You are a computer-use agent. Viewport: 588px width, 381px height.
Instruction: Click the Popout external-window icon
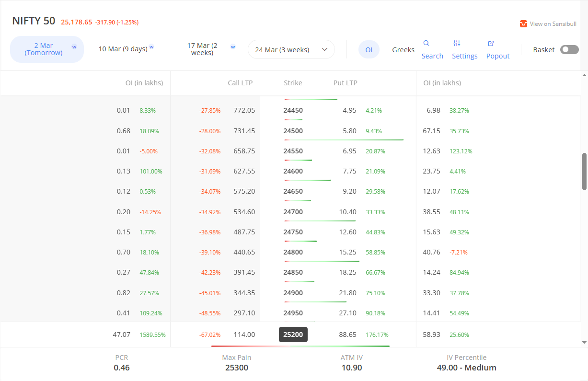[491, 43]
